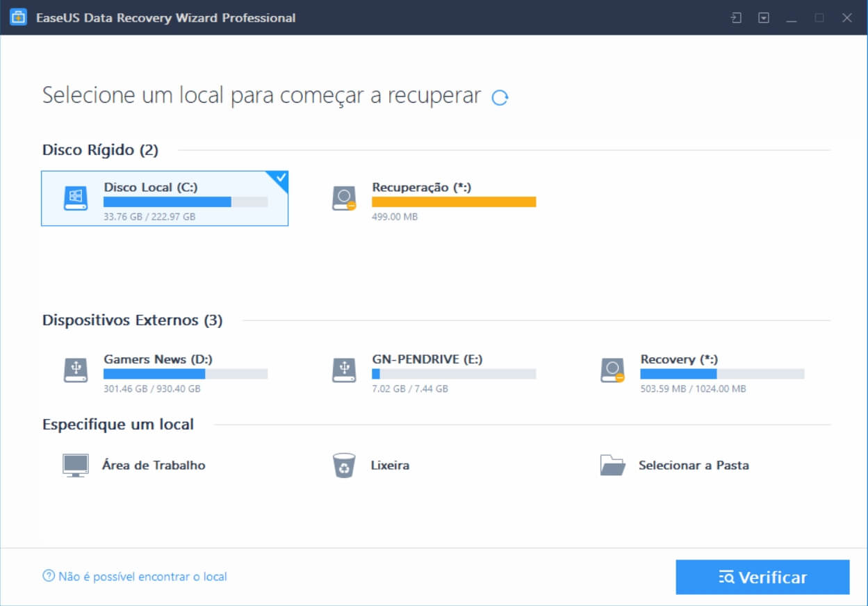Image resolution: width=868 pixels, height=606 pixels.
Task: Select the Gamers News (D:) USB icon
Action: (76, 370)
